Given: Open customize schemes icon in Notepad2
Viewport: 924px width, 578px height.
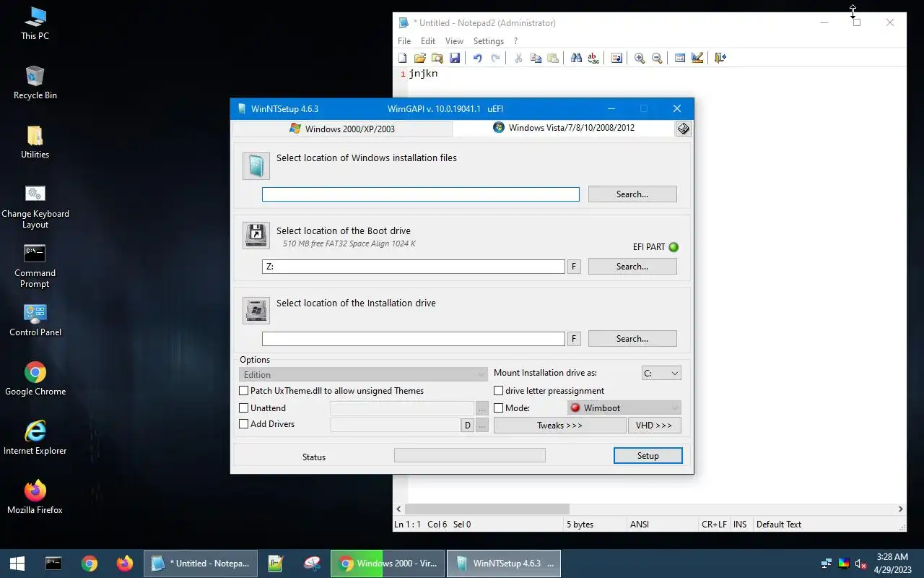Looking at the screenshot, I should tap(697, 58).
